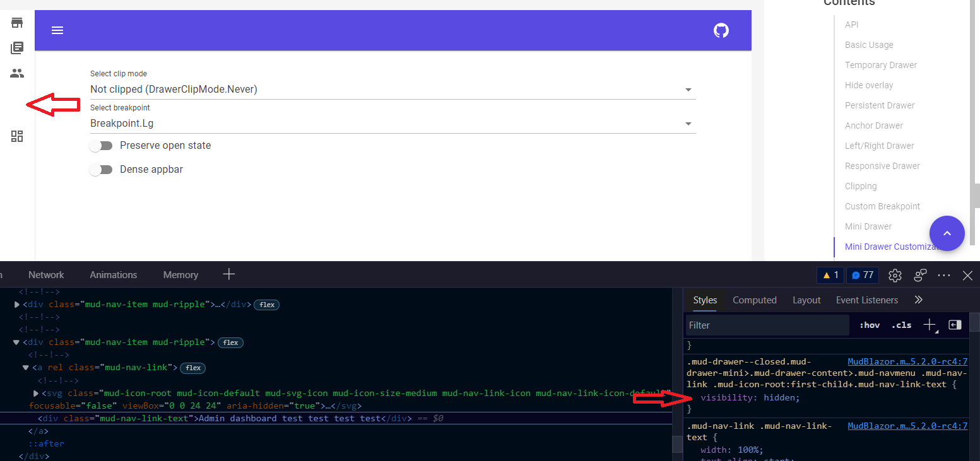Image resolution: width=980 pixels, height=461 pixels.
Task: Open DevTools settings gear
Action: pos(895,275)
